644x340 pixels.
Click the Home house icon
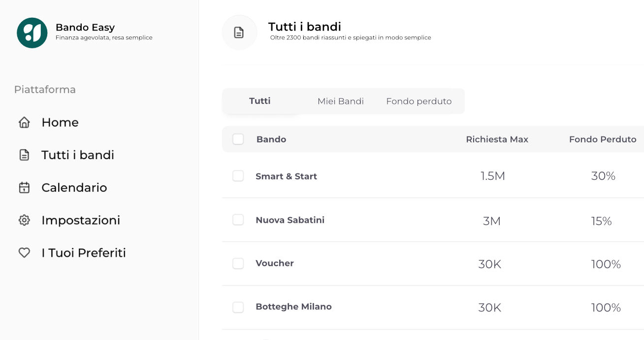click(x=24, y=123)
